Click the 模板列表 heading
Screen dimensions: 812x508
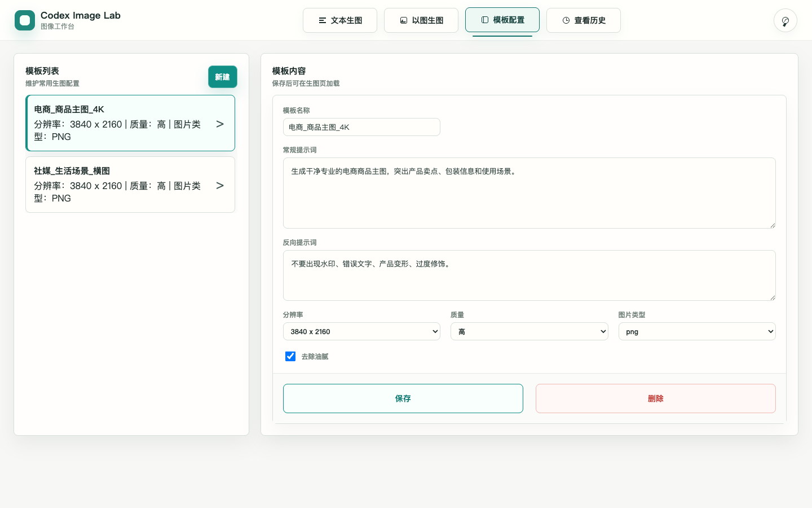point(42,71)
